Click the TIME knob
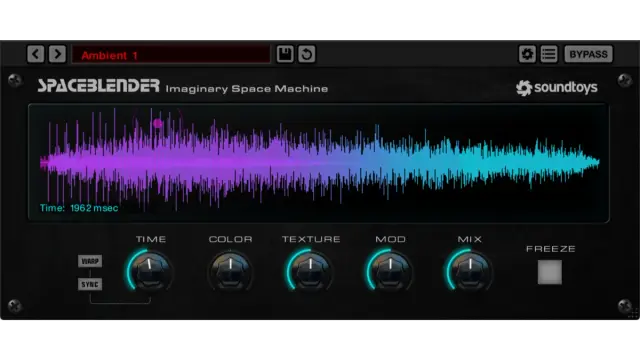The width and height of the screenshot is (640, 360). pyautogui.click(x=150, y=271)
